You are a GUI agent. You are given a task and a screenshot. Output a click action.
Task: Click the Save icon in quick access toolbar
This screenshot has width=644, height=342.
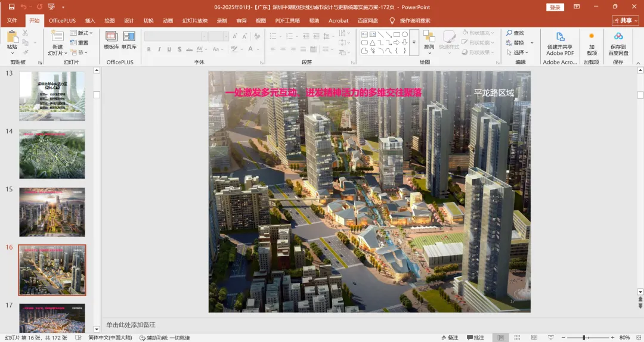click(11, 7)
